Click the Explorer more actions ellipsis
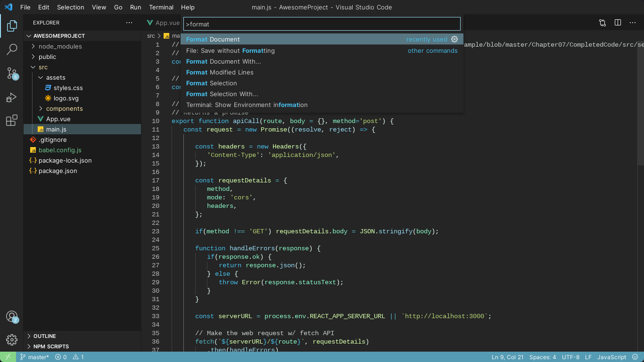Screen dimensions: 644x362 click(x=129, y=23)
